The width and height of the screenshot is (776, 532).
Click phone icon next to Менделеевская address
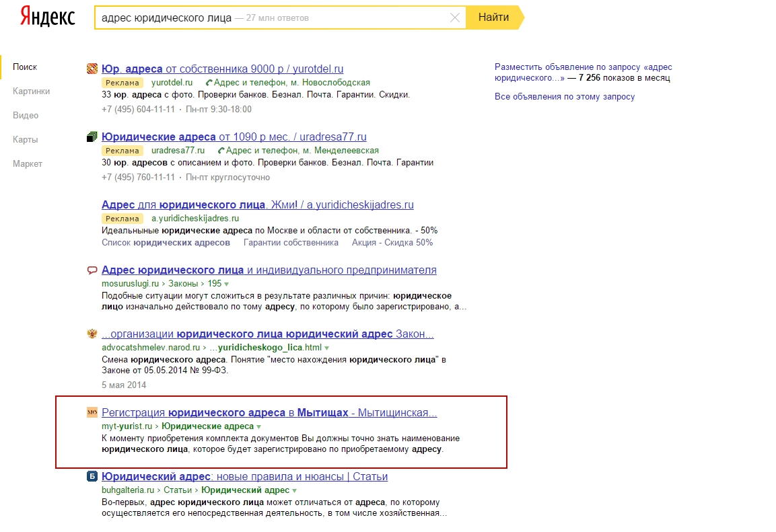221,151
